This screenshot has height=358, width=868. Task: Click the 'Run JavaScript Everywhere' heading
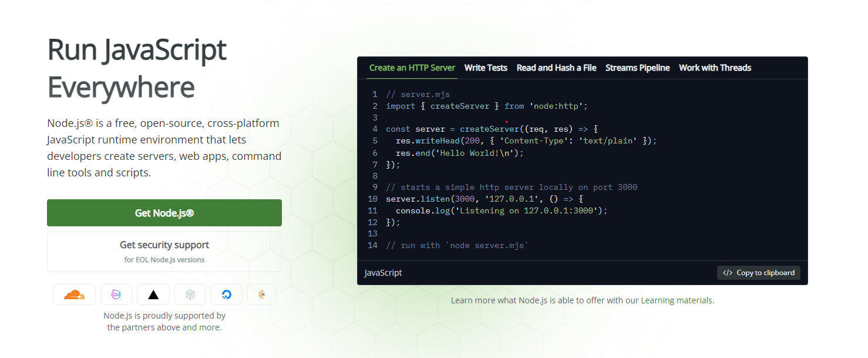tap(137, 68)
